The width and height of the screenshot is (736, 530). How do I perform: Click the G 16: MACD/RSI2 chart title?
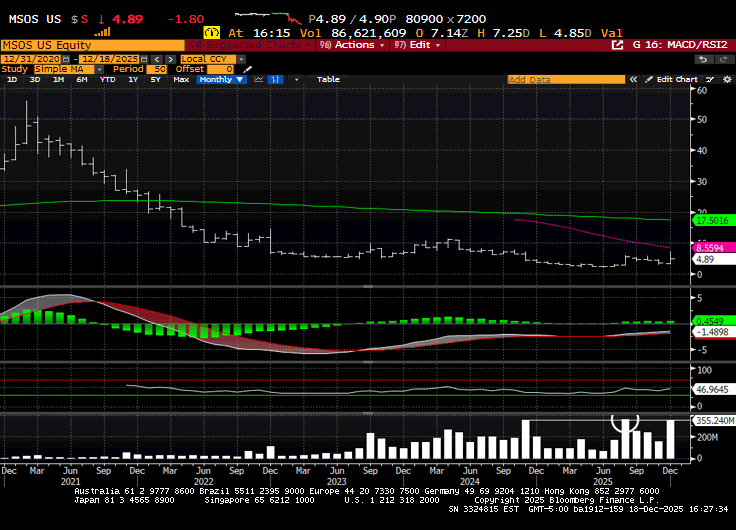680,45
